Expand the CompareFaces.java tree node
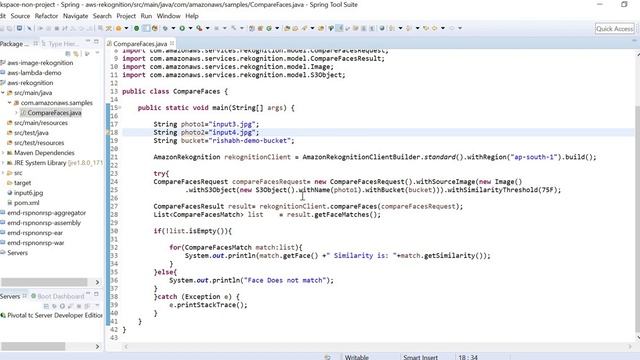Image resolution: width=640 pixels, height=360 pixels. coord(16,113)
